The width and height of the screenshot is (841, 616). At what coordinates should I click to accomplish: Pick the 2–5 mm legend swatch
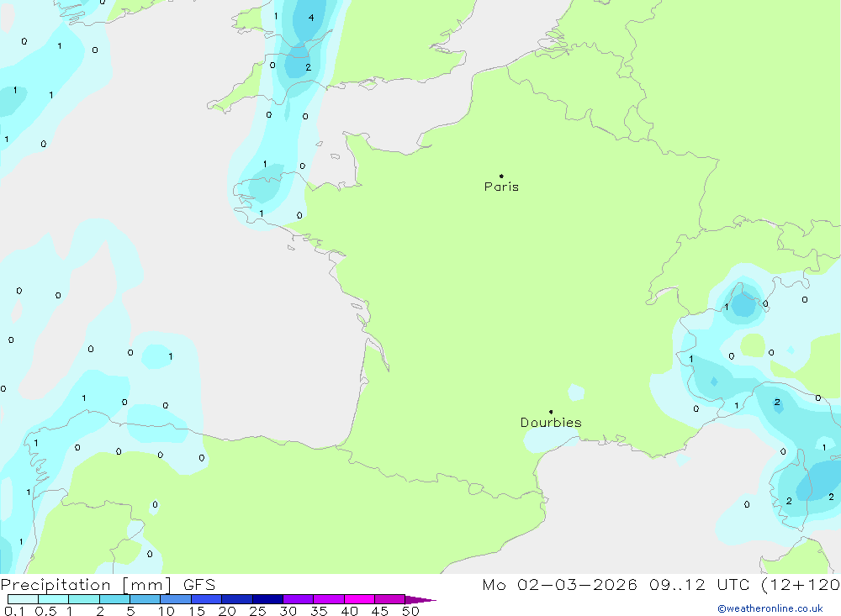pyautogui.click(x=114, y=599)
